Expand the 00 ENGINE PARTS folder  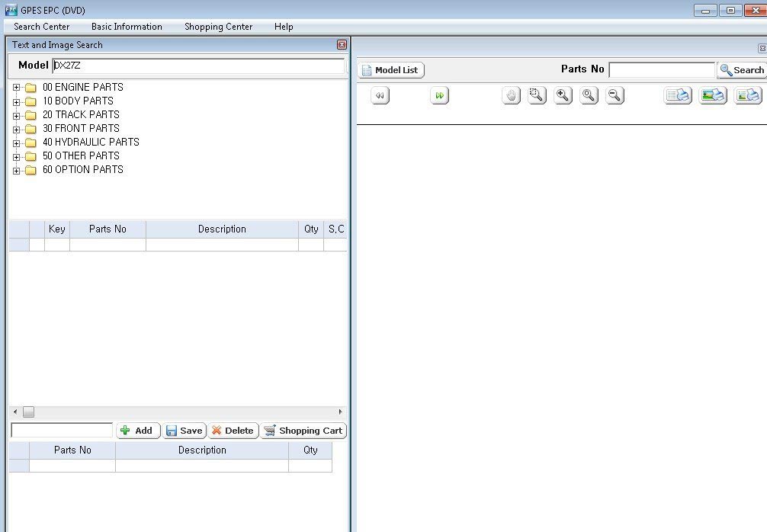(17, 88)
